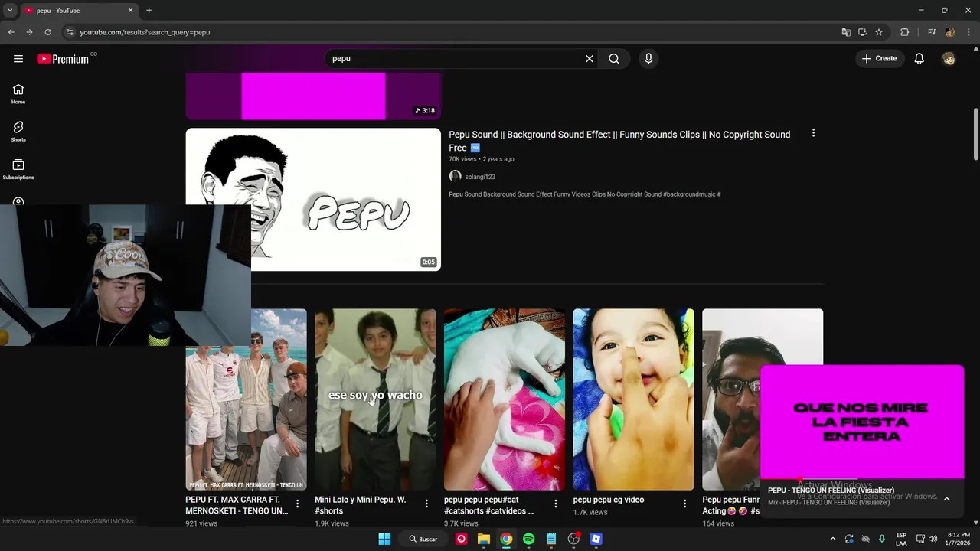Image resolution: width=980 pixels, height=551 pixels.
Task: Open pepu pepu cg video title
Action: (609, 500)
